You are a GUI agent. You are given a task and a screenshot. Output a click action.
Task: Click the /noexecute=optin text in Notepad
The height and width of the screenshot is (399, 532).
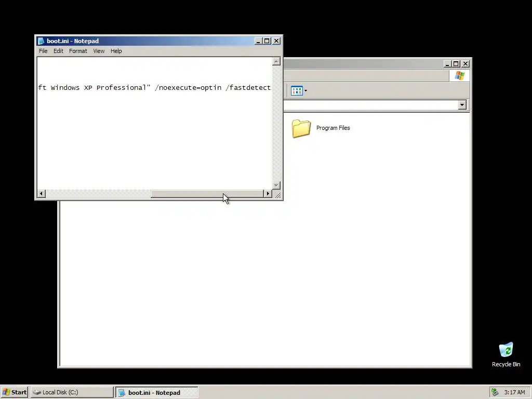188,87
